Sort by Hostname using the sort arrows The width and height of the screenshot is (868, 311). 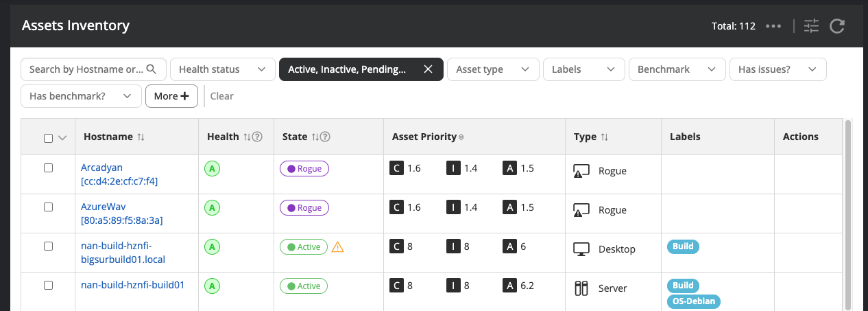(x=141, y=137)
